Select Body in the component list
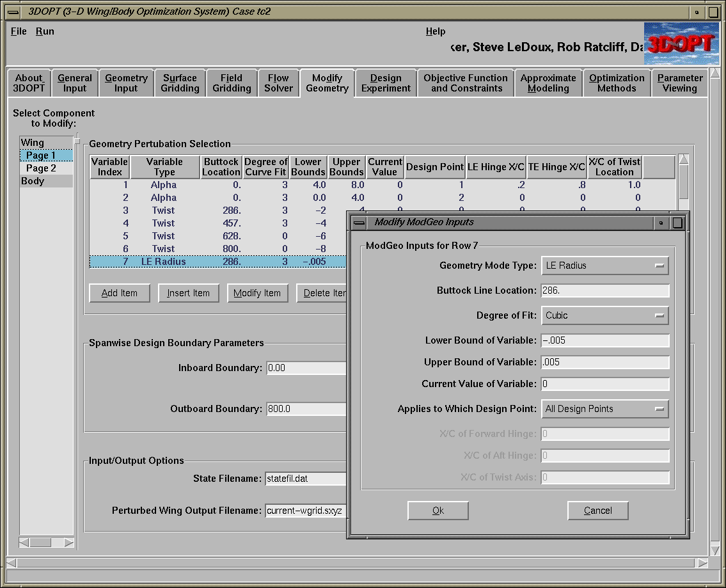726x588 pixels. point(46,181)
